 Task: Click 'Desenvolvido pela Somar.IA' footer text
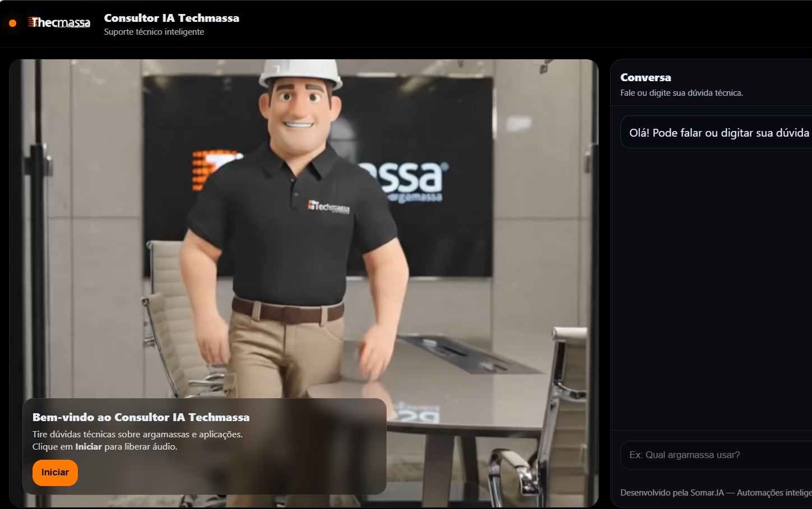716,493
